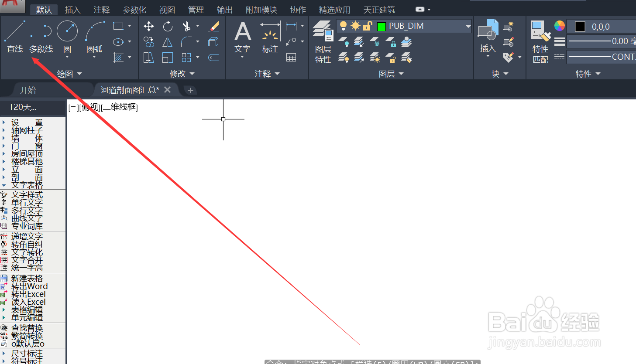Expand the 块 panel dropdown
The image size is (636, 364).
pyautogui.click(x=506, y=74)
